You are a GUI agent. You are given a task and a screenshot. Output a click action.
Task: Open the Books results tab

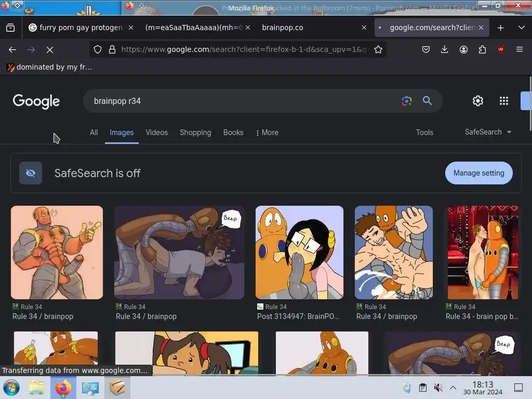click(x=233, y=132)
